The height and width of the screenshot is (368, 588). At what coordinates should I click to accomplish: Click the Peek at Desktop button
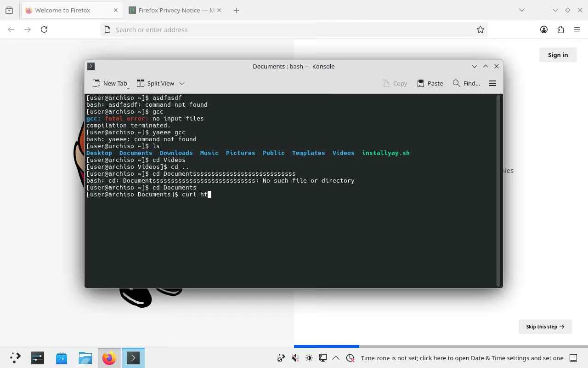pyautogui.click(x=573, y=358)
